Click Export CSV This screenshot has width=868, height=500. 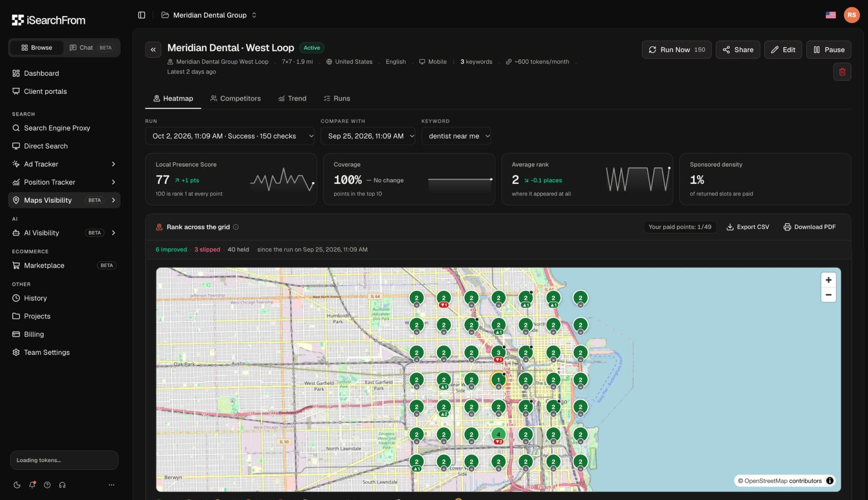[747, 227]
